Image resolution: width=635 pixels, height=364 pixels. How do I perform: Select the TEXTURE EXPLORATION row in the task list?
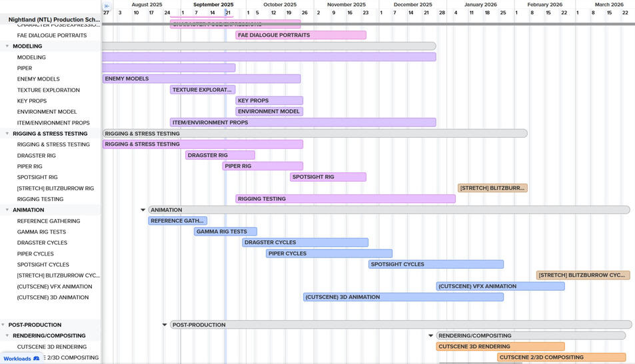pos(48,91)
